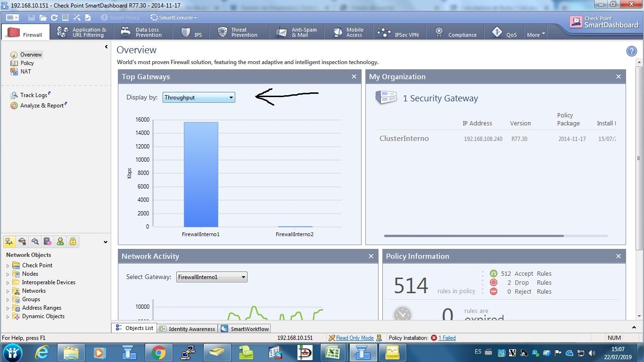The height and width of the screenshot is (362, 644).
Task: Open the Select Gateway dropdown
Action: click(x=212, y=277)
